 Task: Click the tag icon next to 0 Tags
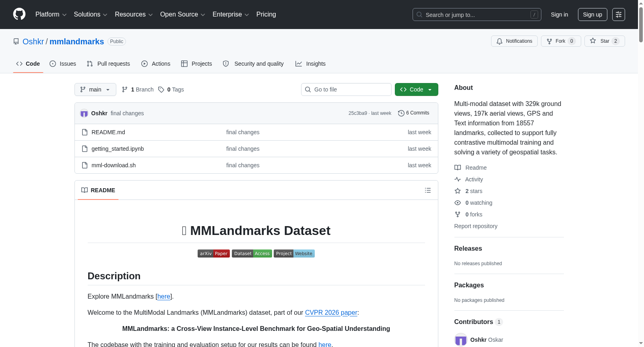[161, 89]
